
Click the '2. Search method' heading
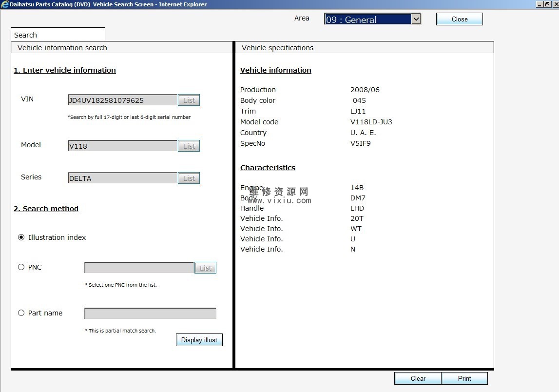click(46, 209)
